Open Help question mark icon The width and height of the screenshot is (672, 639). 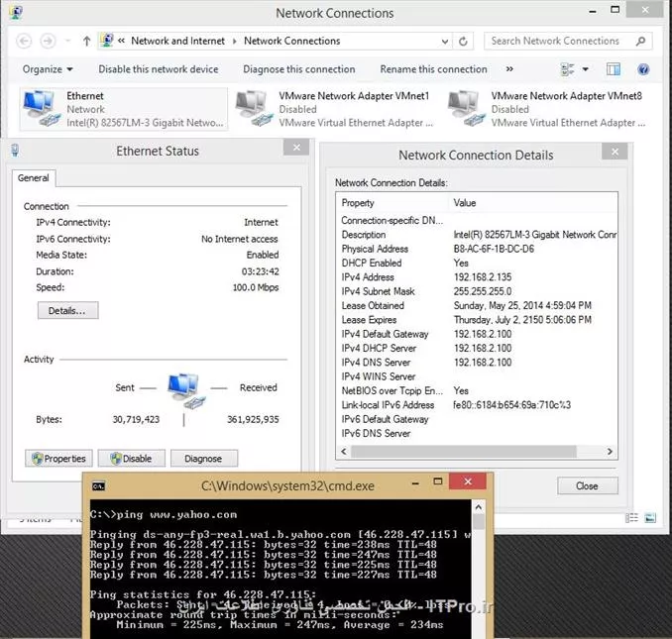click(x=643, y=69)
